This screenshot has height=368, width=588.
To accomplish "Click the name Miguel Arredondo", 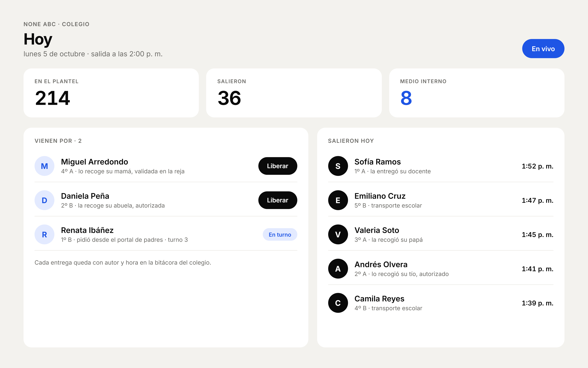I will pos(95,162).
